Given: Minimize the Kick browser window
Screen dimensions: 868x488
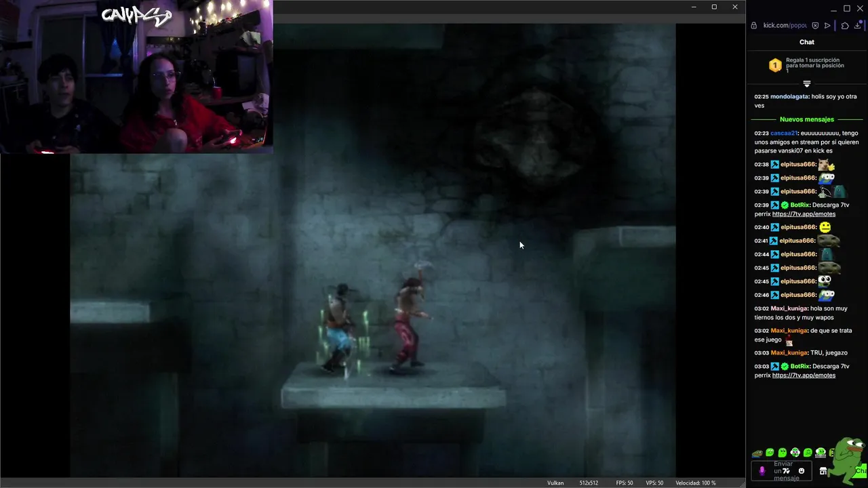Looking at the screenshot, I should [x=833, y=9].
